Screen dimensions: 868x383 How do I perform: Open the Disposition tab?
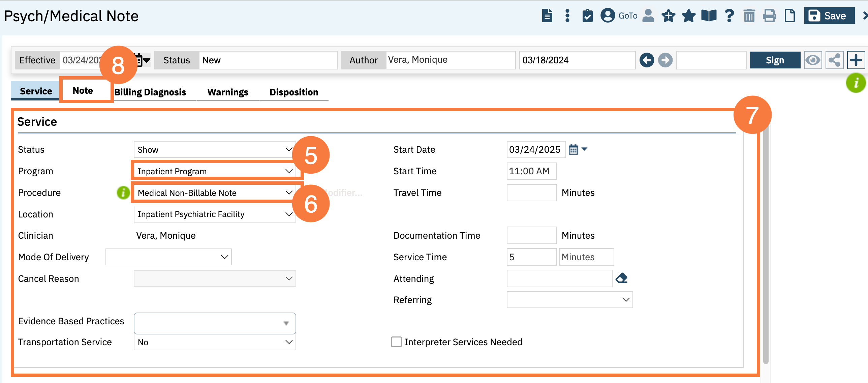click(293, 92)
